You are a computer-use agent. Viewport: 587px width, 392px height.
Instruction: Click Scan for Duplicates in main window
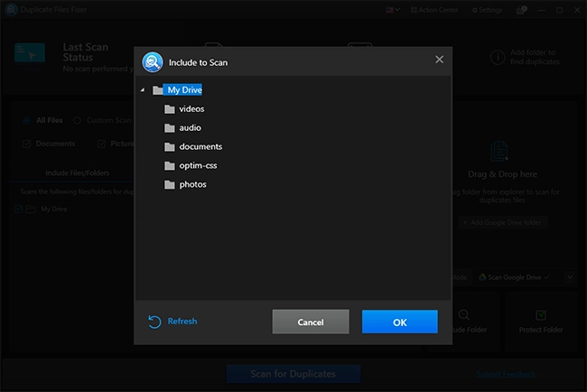(293, 374)
